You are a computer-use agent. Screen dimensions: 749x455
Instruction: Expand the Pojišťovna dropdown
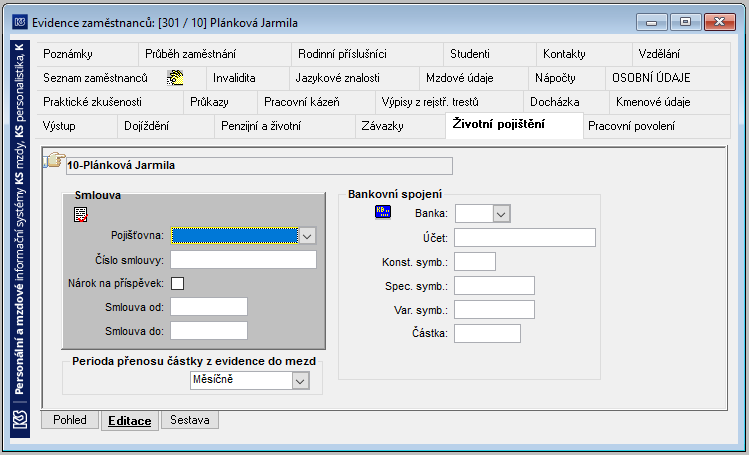pos(307,236)
